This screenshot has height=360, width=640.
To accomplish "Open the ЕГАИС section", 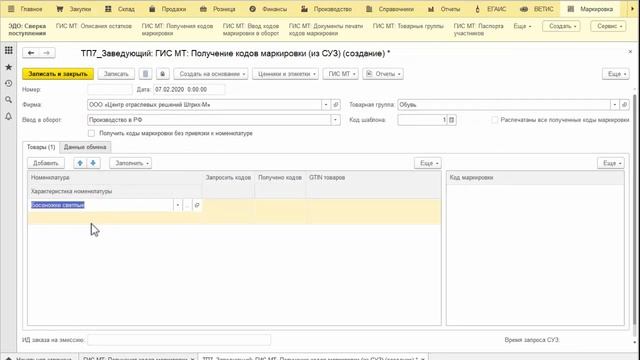I will [491, 9].
